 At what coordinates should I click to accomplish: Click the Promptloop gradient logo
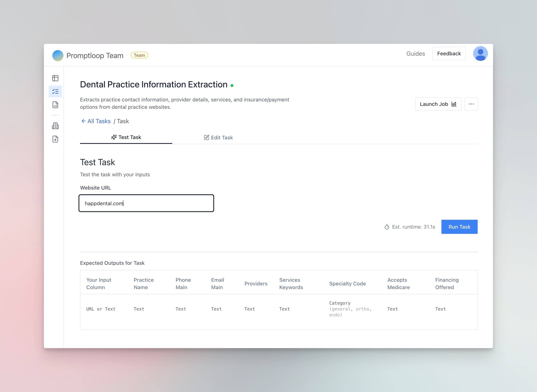(x=58, y=55)
